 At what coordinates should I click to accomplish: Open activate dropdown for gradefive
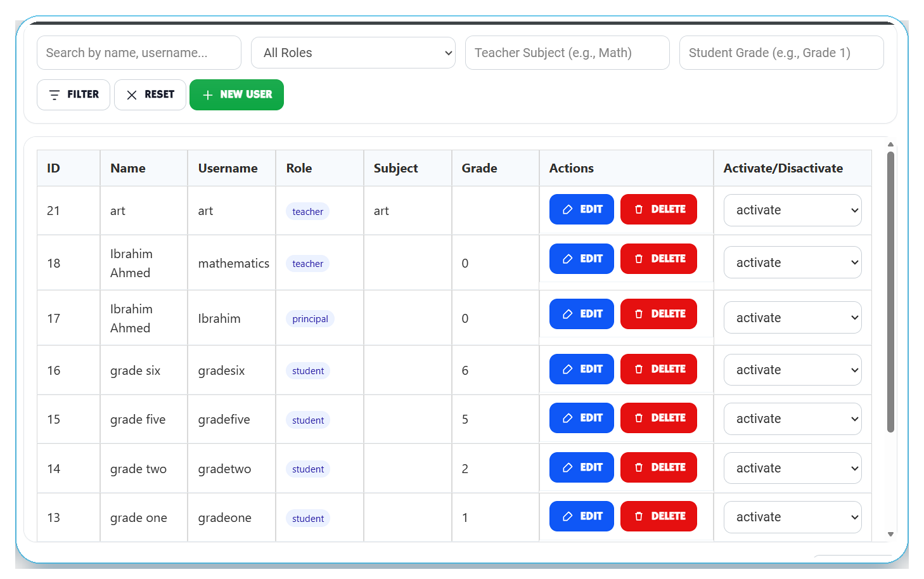(792, 419)
